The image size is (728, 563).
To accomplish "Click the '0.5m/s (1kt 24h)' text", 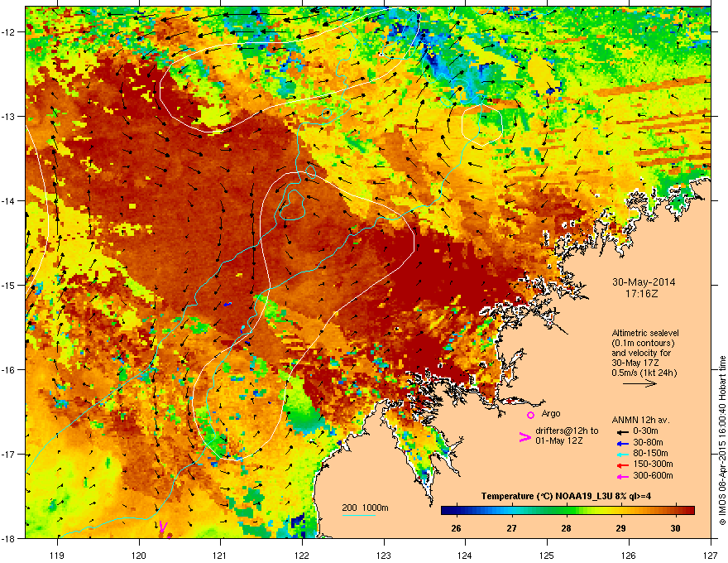I will [x=644, y=373].
